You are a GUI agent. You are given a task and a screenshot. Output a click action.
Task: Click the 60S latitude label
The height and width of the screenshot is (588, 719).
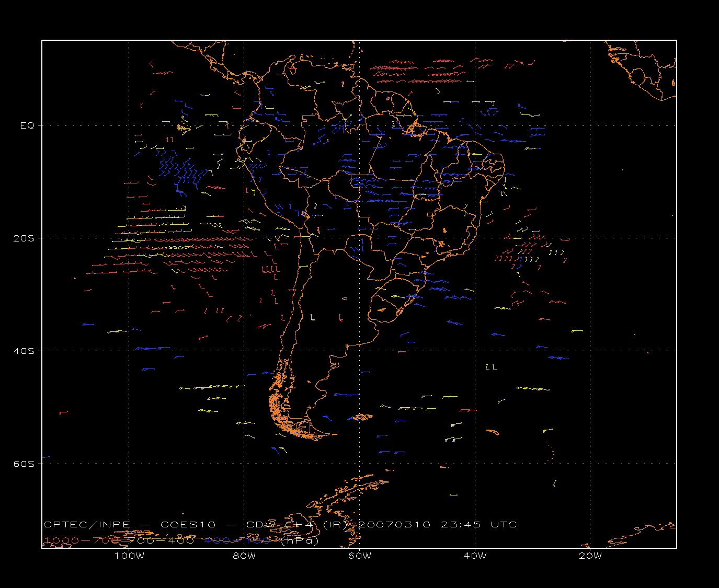(24, 464)
